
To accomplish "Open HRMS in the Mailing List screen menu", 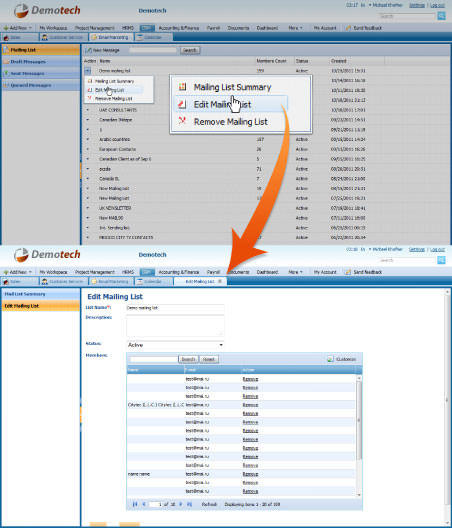I will [128, 28].
